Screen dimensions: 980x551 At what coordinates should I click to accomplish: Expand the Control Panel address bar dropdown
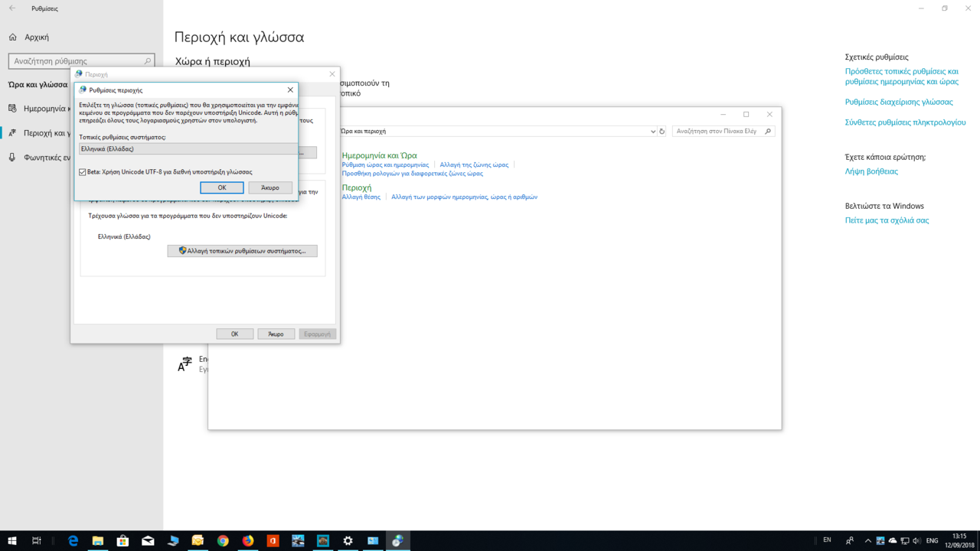pyautogui.click(x=652, y=132)
